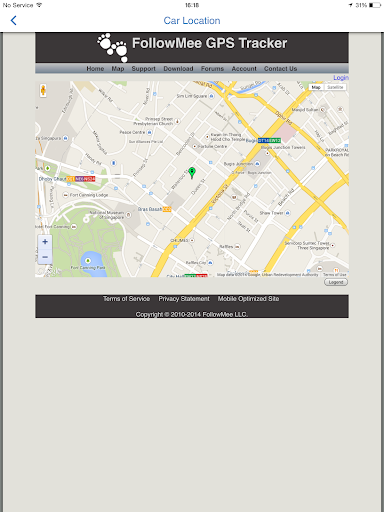Open Terms of Service footer link
The height and width of the screenshot is (512, 384).
pyautogui.click(x=126, y=299)
